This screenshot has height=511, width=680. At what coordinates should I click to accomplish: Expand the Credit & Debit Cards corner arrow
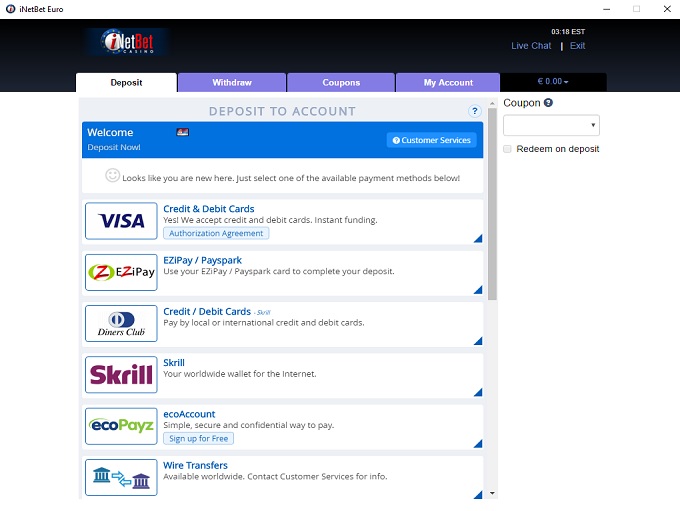(x=477, y=238)
